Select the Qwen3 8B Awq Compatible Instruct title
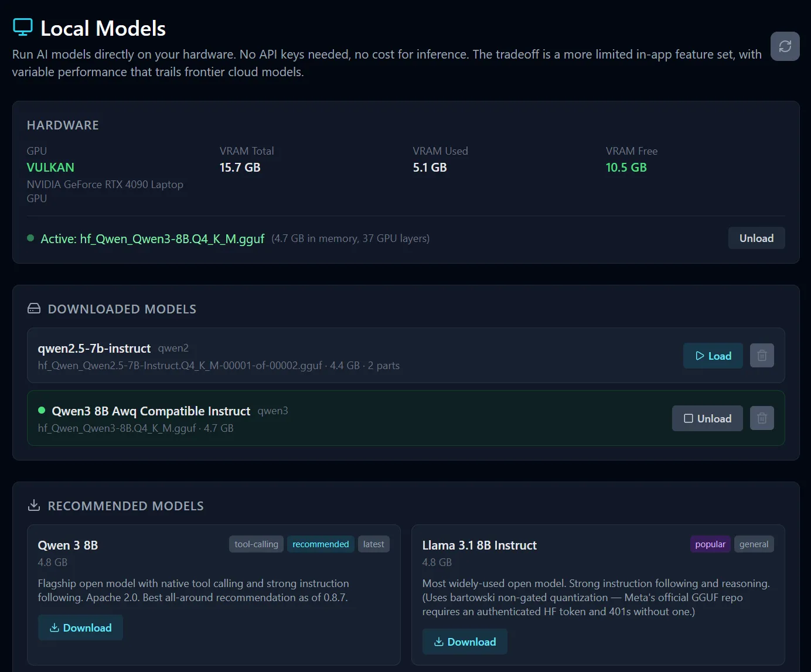Screen dimensions: 811x672 coord(151,411)
